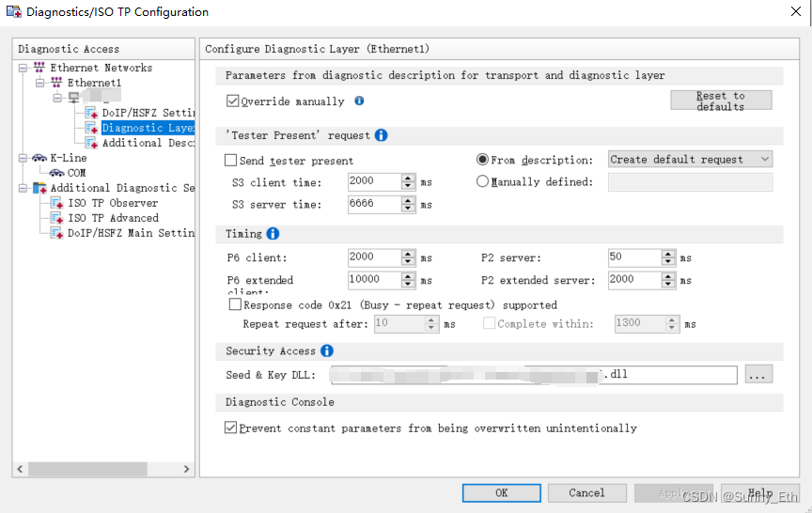Select ISO TP Advanced tree item
Image resolution: width=812 pixels, height=513 pixels.
point(113,217)
